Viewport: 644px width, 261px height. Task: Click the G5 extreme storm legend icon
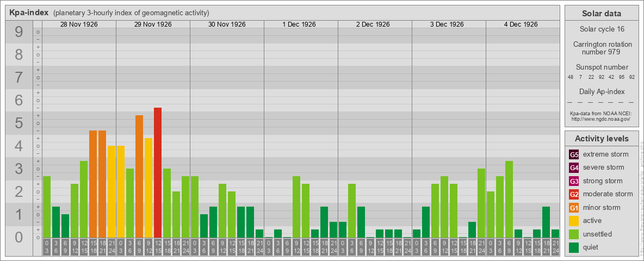point(574,154)
